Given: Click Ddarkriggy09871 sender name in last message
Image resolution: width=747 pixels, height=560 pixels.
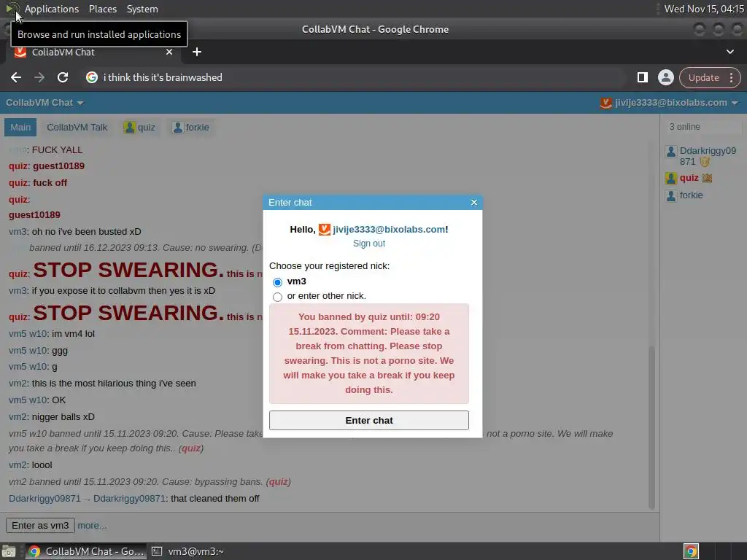Looking at the screenshot, I should [44, 499].
